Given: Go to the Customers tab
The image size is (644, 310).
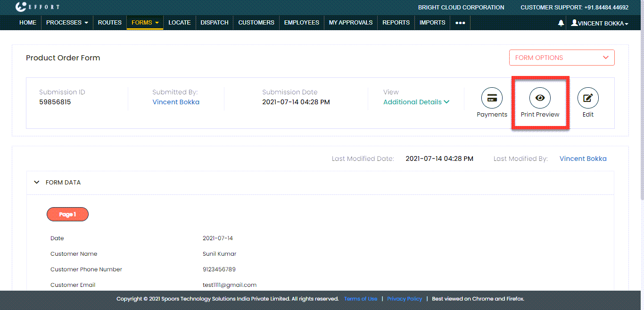Looking at the screenshot, I should pyautogui.click(x=256, y=23).
